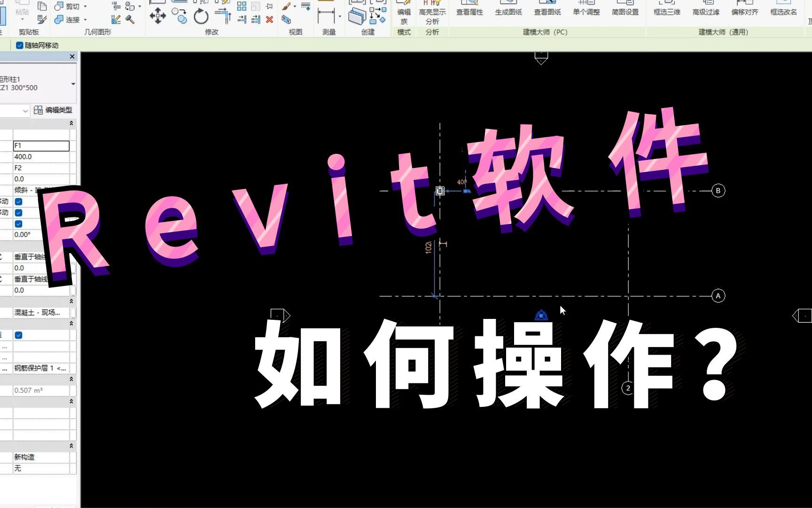Click the Join geometry icon
The height and width of the screenshot is (508, 812).
(59, 19)
